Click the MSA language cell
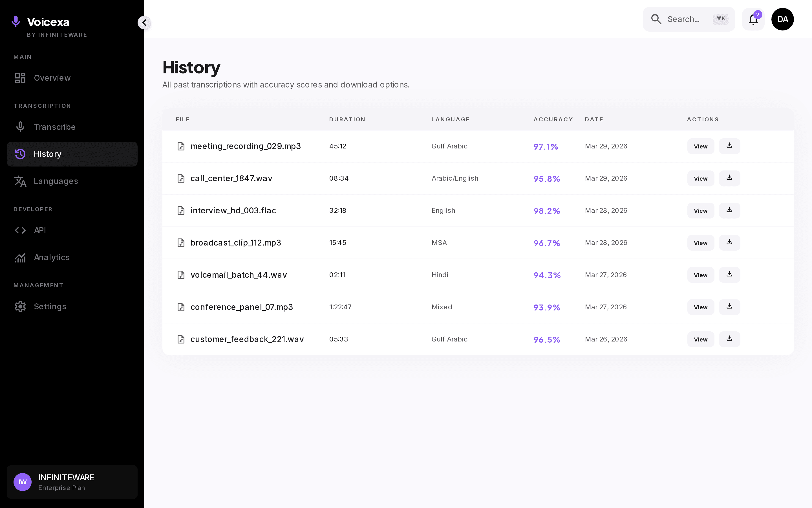 coord(439,243)
